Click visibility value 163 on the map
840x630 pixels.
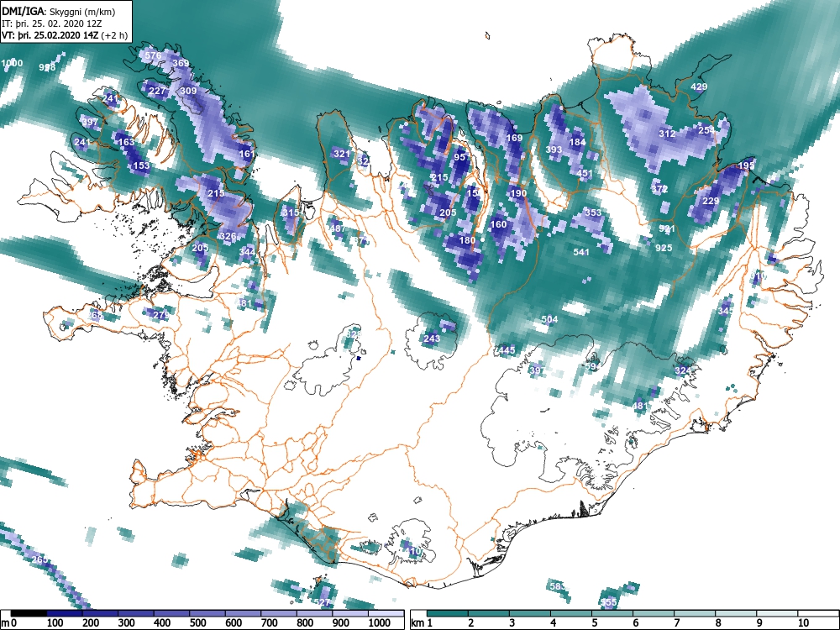pos(127,142)
